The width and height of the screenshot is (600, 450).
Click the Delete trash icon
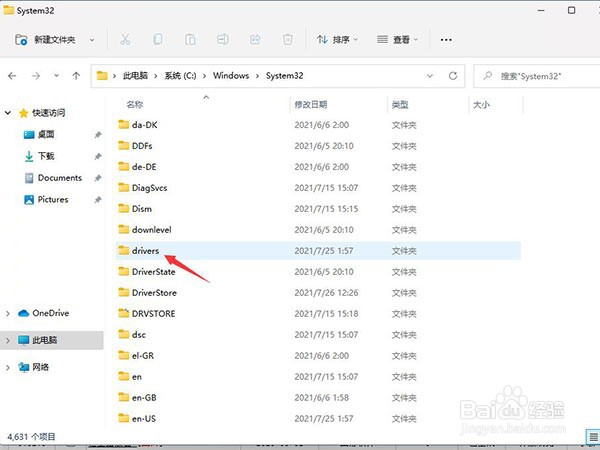[288, 39]
